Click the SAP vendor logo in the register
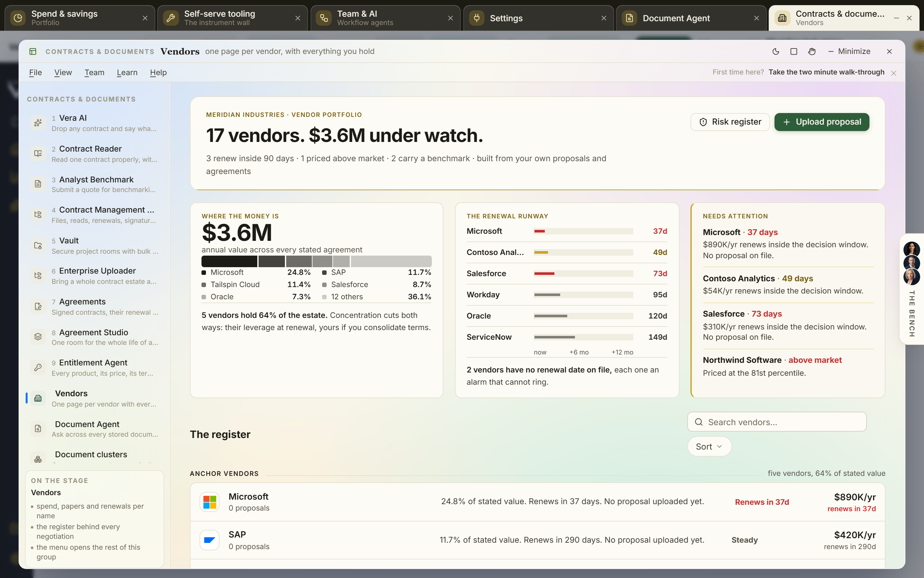The image size is (924, 578). point(210,540)
